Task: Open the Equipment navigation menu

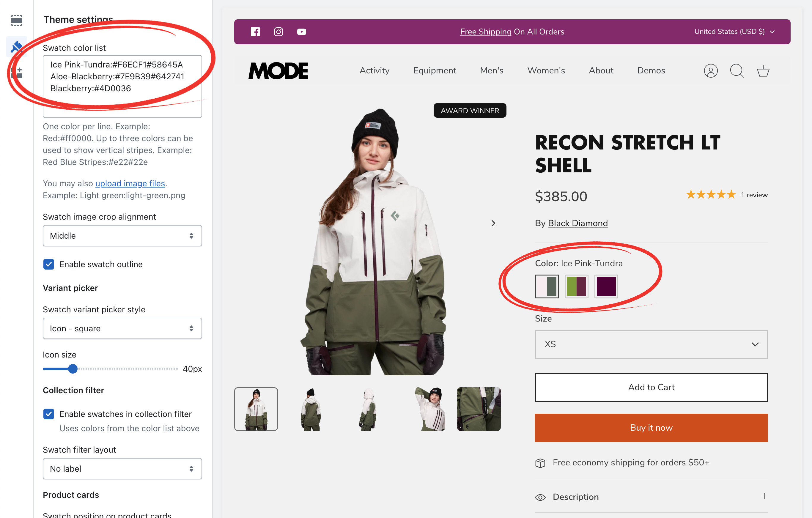Action: point(434,70)
